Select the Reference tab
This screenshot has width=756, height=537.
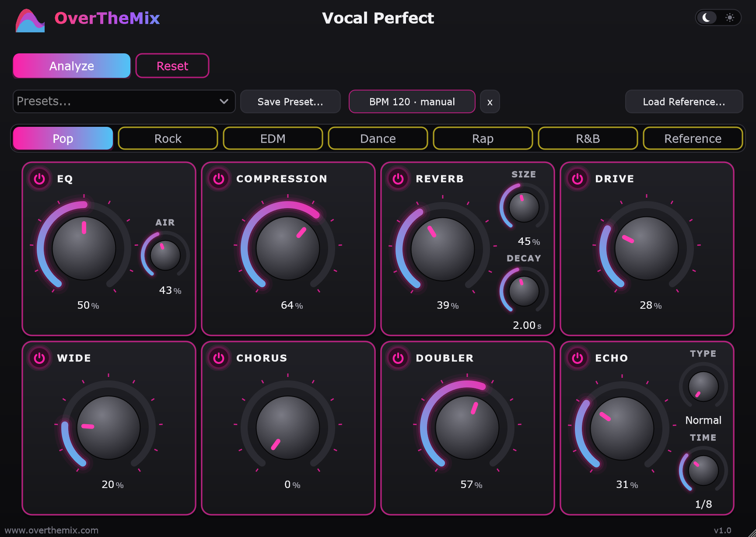pyautogui.click(x=693, y=139)
